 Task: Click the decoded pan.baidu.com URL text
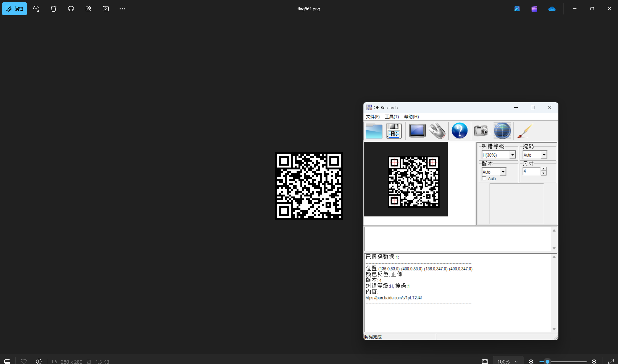point(393,298)
